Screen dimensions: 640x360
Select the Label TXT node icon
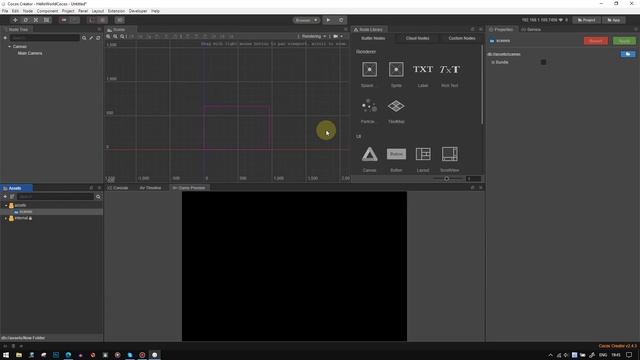point(423,69)
